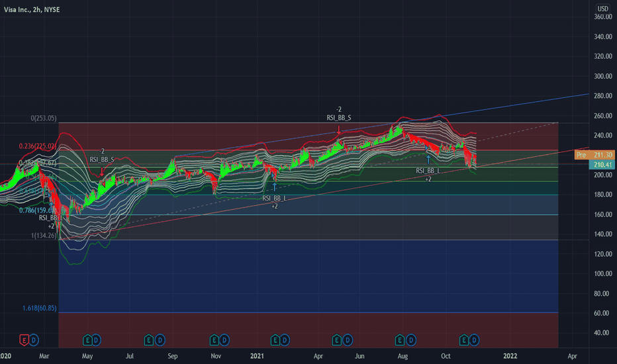The image size is (617, 364).
Task: Select the 0.236(225.02) Fibonacci level label
Action: point(38,146)
